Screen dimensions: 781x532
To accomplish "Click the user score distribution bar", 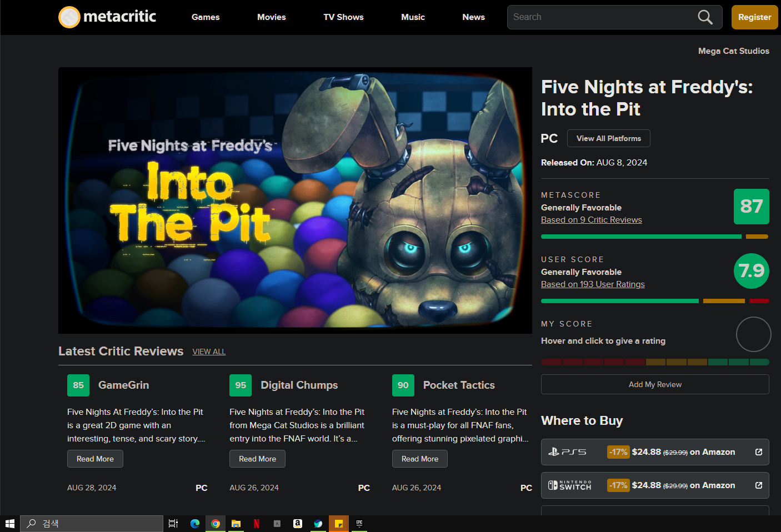I will [x=655, y=301].
